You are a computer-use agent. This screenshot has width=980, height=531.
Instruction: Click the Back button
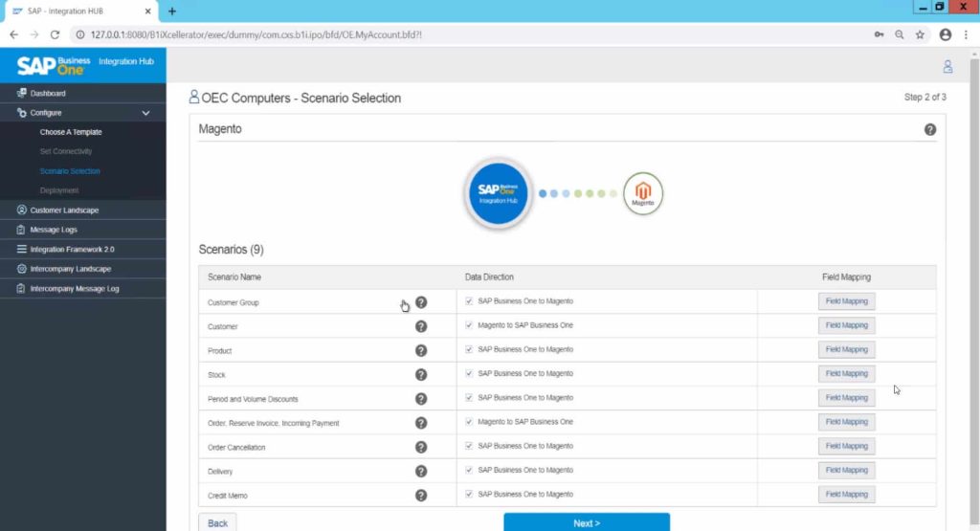pyautogui.click(x=217, y=523)
